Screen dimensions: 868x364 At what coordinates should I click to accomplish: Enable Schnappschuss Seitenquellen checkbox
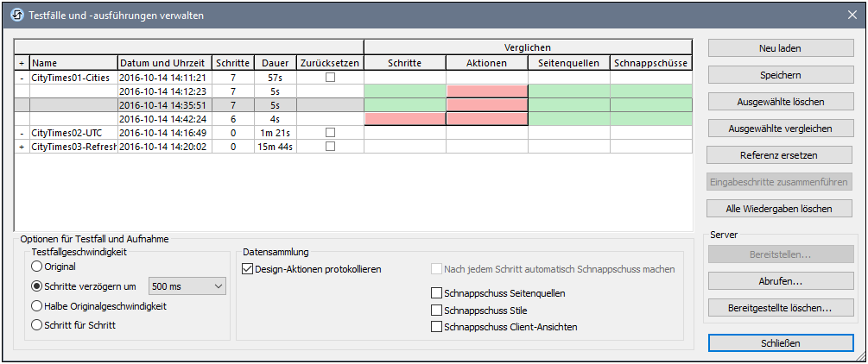[436, 293]
